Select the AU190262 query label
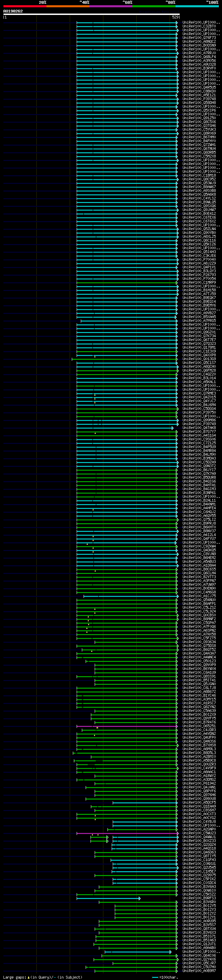Image resolution: width=222 pixels, height=980 pixels. coord(13,11)
